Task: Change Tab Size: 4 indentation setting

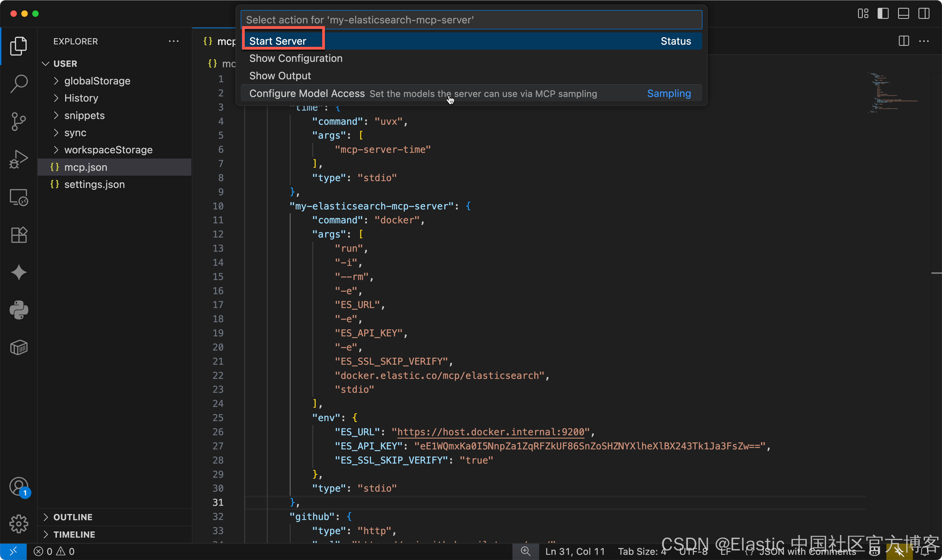Action: pos(642,551)
